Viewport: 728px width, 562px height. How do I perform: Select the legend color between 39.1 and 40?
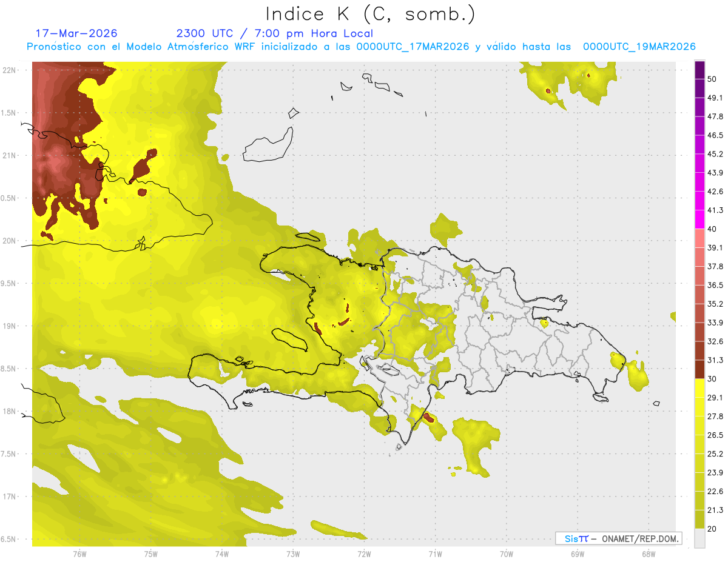(x=699, y=238)
